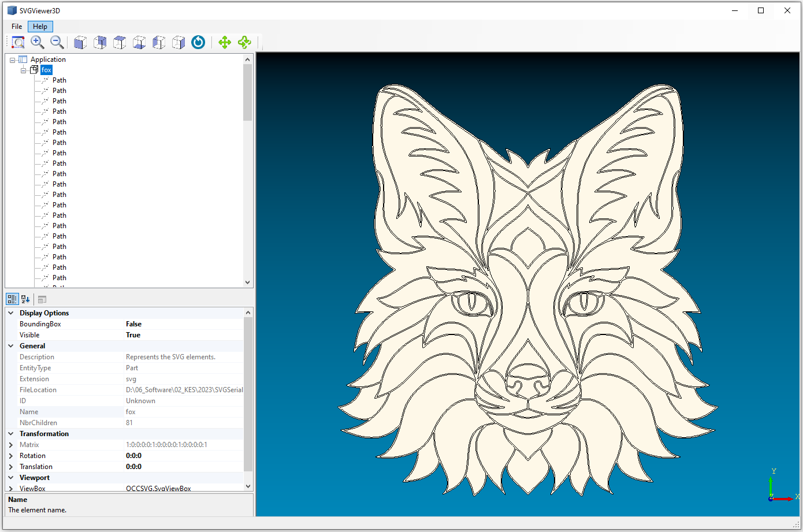Click the blue reset view icon
The height and width of the screenshot is (532, 803).
pos(198,42)
